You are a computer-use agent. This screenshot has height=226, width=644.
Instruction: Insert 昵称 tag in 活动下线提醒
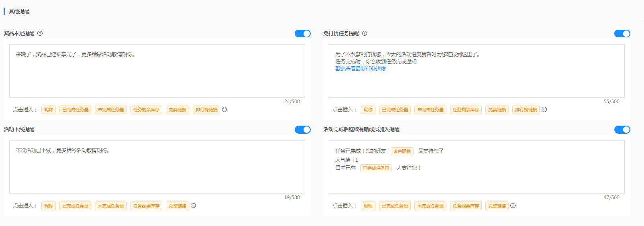tap(49, 206)
